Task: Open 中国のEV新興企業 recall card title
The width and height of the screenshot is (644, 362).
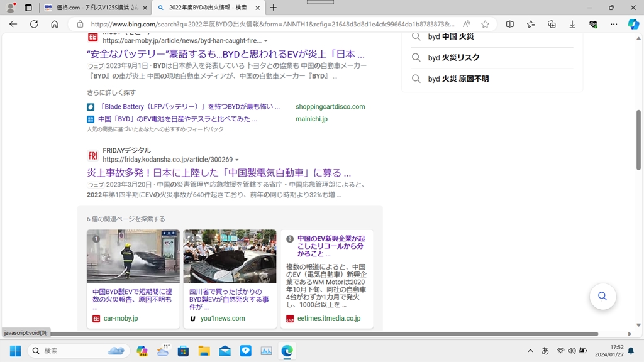Action: (x=331, y=246)
